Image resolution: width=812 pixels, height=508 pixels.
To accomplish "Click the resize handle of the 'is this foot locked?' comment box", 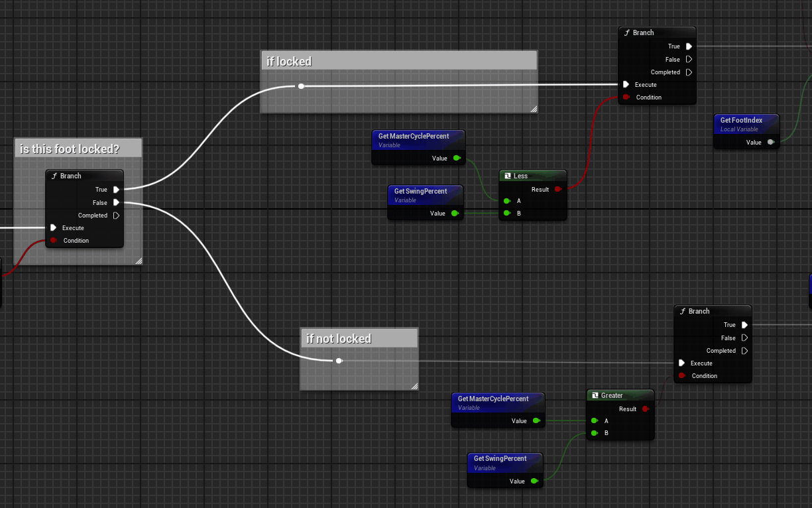I will (x=139, y=261).
